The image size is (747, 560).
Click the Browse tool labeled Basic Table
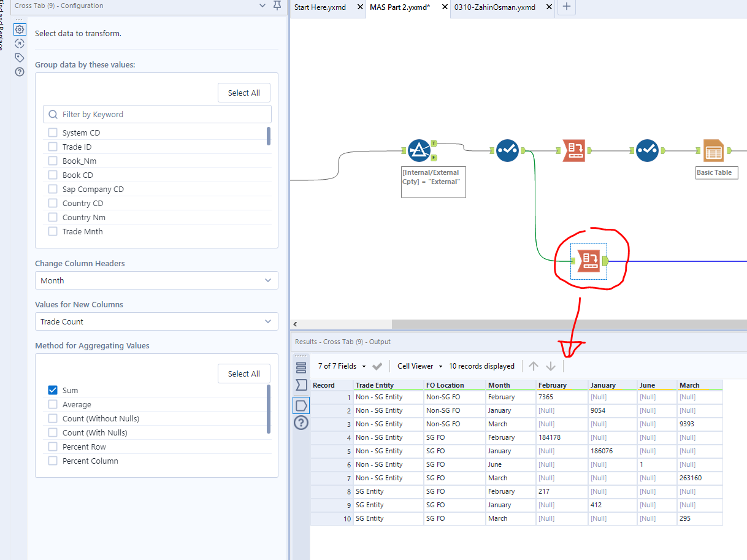coord(714,149)
